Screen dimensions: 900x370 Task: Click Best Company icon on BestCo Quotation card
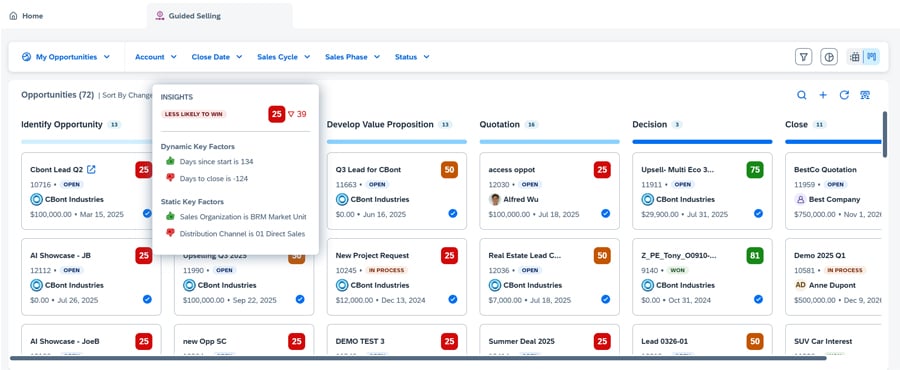(x=800, y=200)
